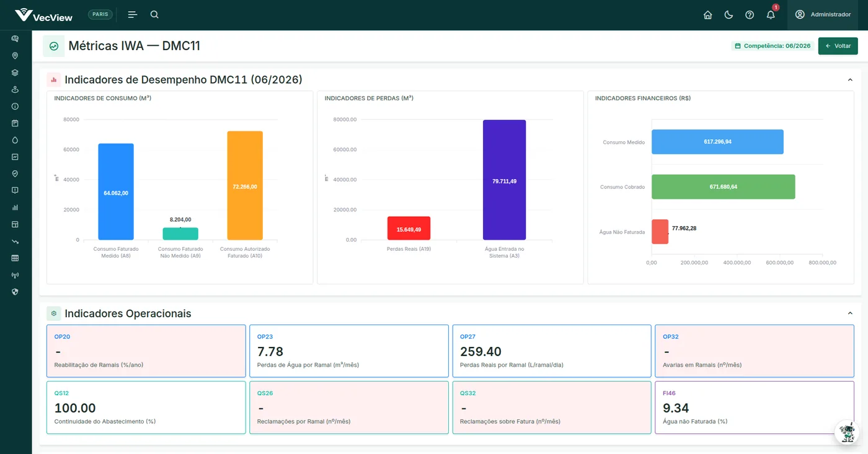Click the red Perdas Reais bar
Viewport: 868px width, 454px height.
point(409,228)
